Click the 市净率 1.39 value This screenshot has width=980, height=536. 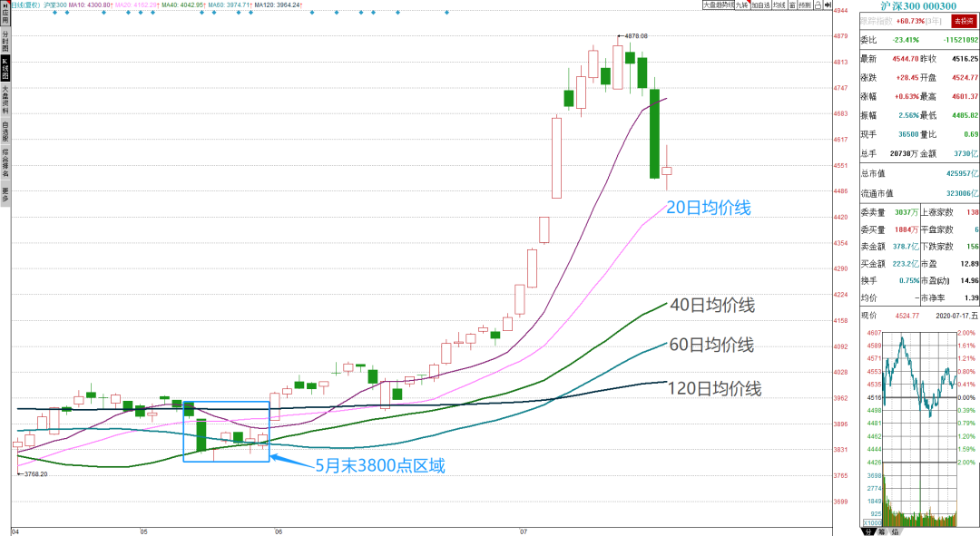click(971, 298)
